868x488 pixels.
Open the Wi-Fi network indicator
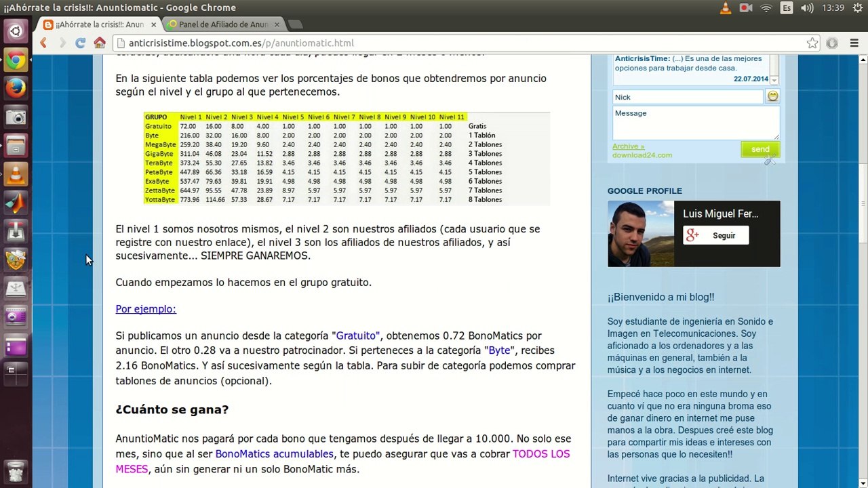click(x=766, y=8)
